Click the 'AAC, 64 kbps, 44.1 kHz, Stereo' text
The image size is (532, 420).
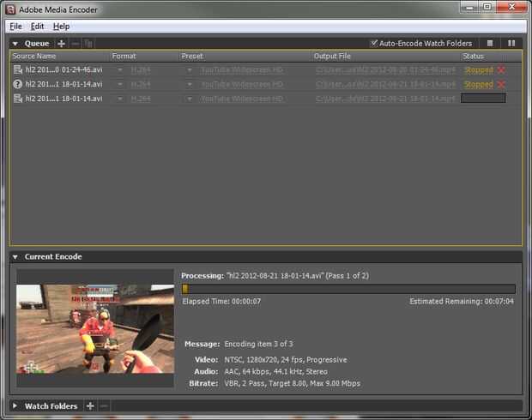click(x=275, y=371)
